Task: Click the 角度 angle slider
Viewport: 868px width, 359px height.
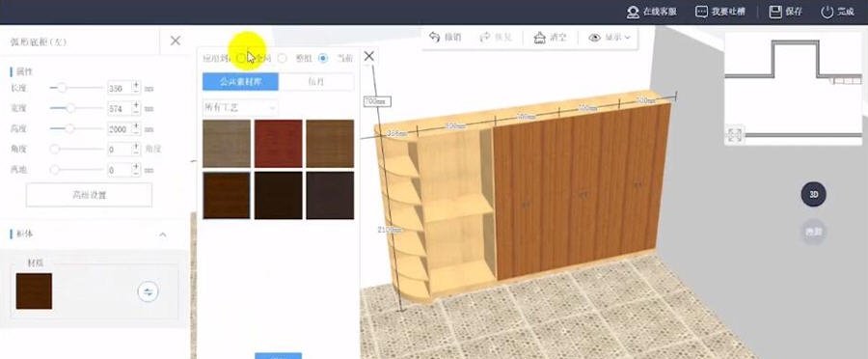Action: pyautogui.click(x=76, y=149)
